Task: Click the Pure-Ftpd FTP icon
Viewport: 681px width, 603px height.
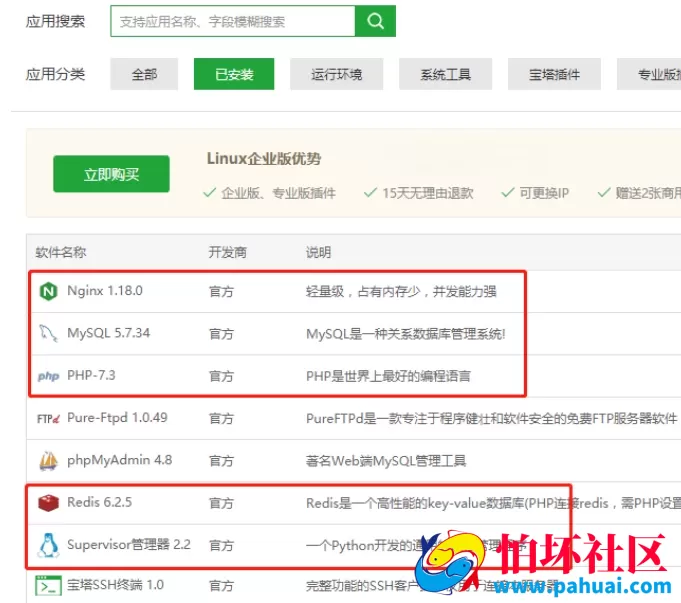Action: [48, 418]
